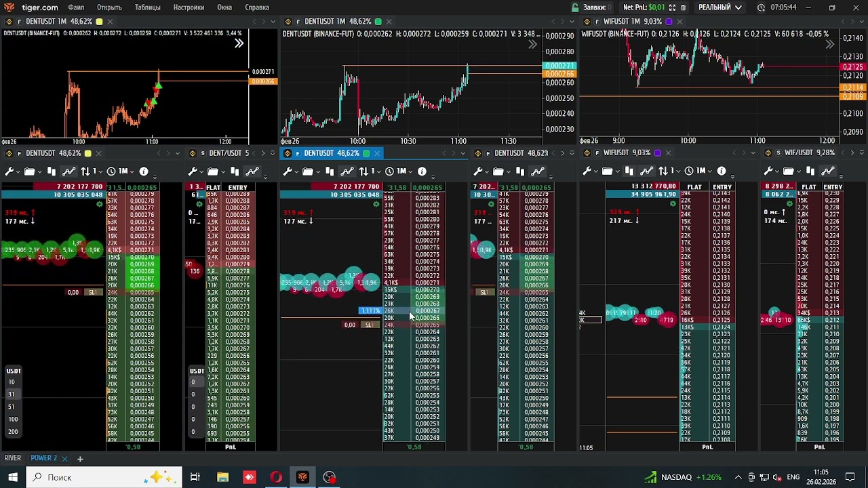The width and height of the screenshot is (868, 488).
Task: Open the Таблицы menu
Action: click(147, 7)
